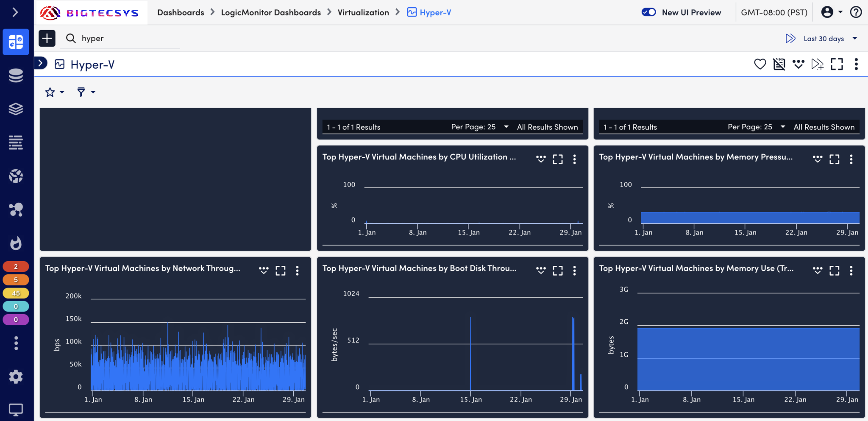Open the favorites star dropdown
The image size is (868, 421).
(x=55, y=92)
